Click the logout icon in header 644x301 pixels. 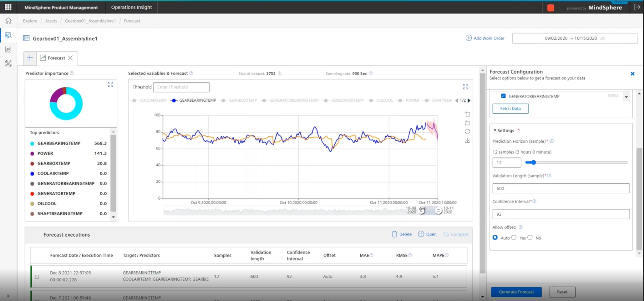click(637, 7)
